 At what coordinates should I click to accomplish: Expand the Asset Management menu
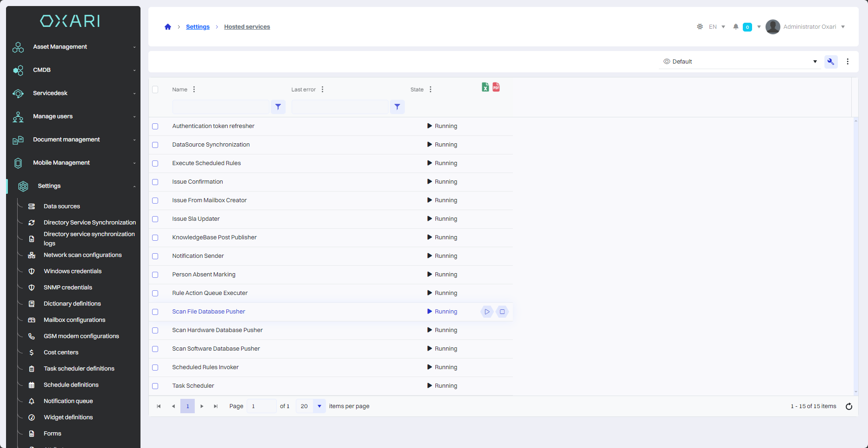click(60, 47)
